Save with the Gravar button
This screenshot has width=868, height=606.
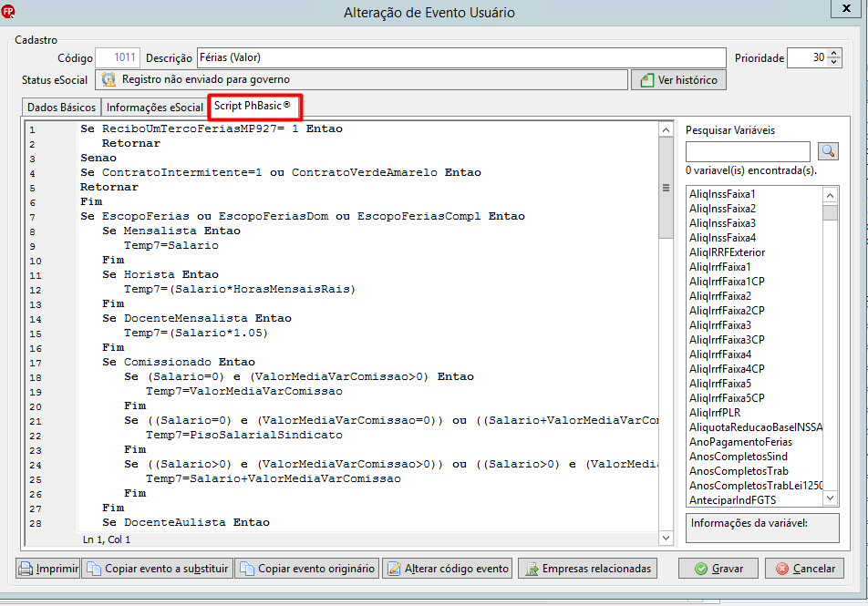718,569
